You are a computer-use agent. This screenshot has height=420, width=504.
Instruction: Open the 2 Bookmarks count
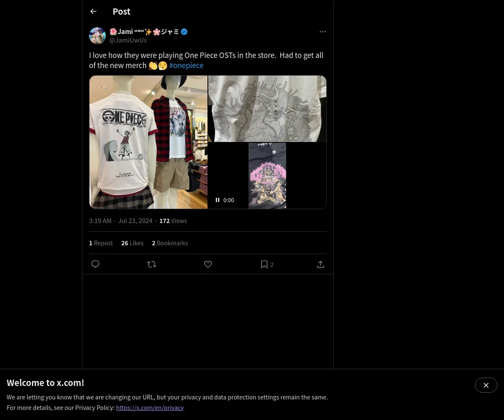(170, 243)
